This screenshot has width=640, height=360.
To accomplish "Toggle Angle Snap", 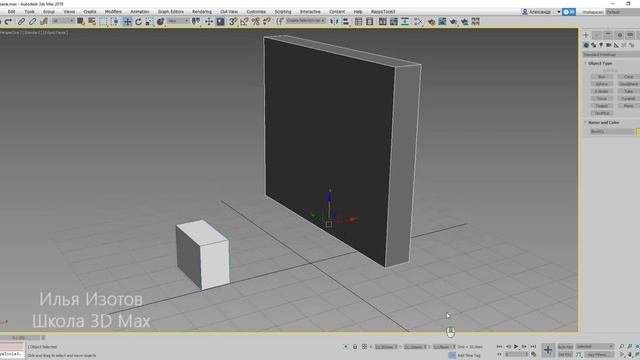I will [244, 22].
